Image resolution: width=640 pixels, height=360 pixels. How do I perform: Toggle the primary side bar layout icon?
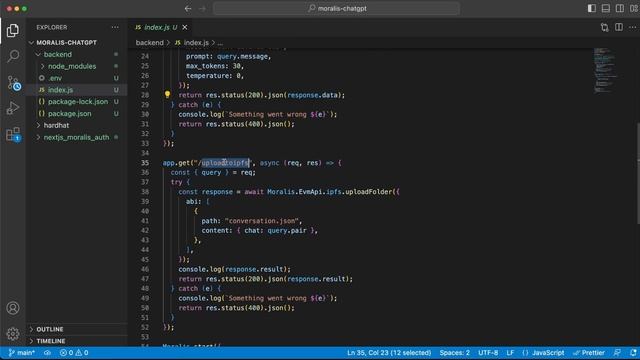point(591,8)
